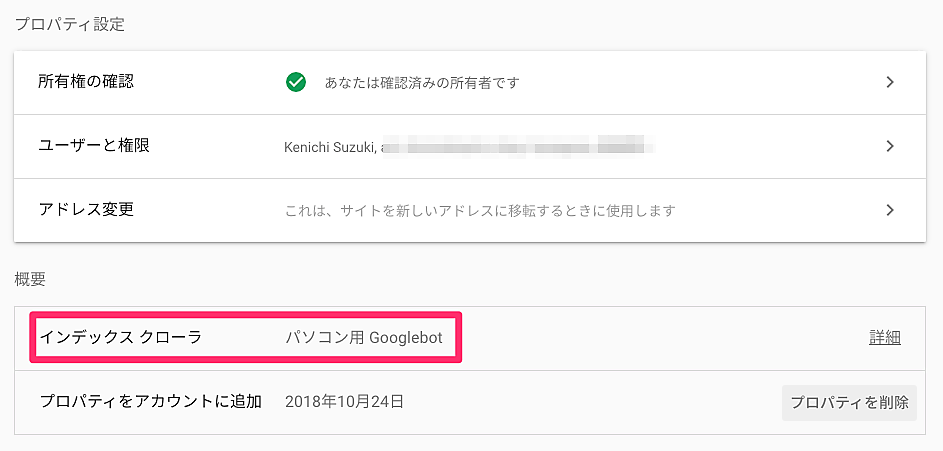Click the date 2018年10月24日

344,402
